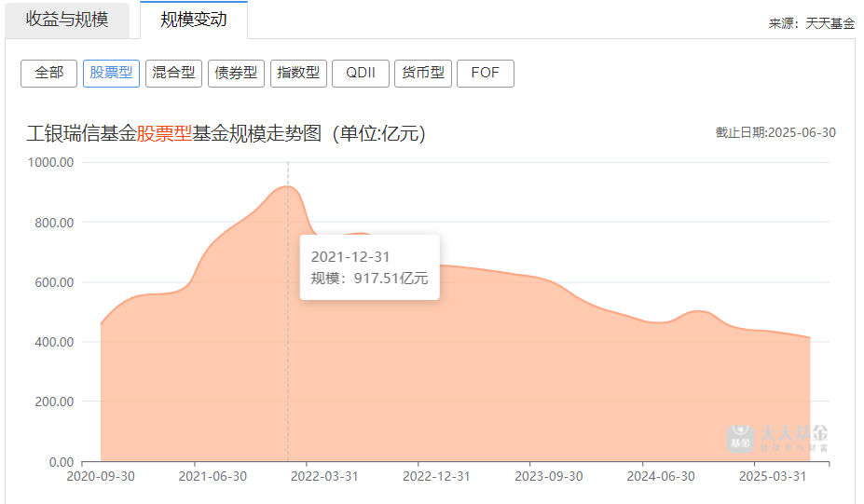This screenshot has width=864, height=504.
Task: Click the 1000.00 y-axis value
Action: click(x=50, y=162)
